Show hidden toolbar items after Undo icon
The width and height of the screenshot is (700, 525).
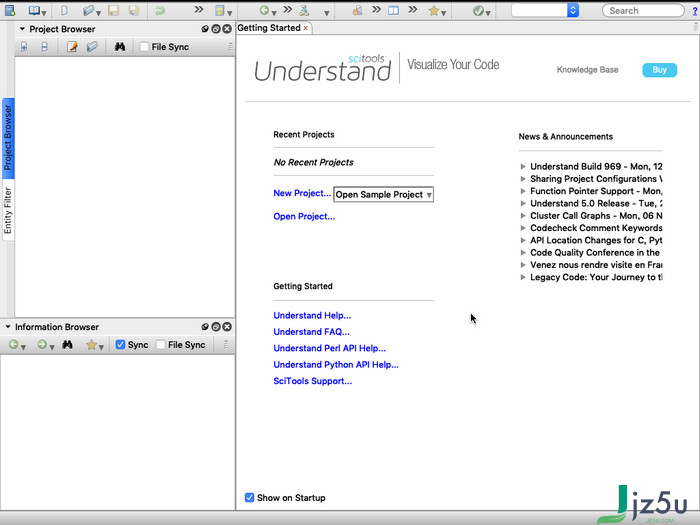tap(199, 9)
